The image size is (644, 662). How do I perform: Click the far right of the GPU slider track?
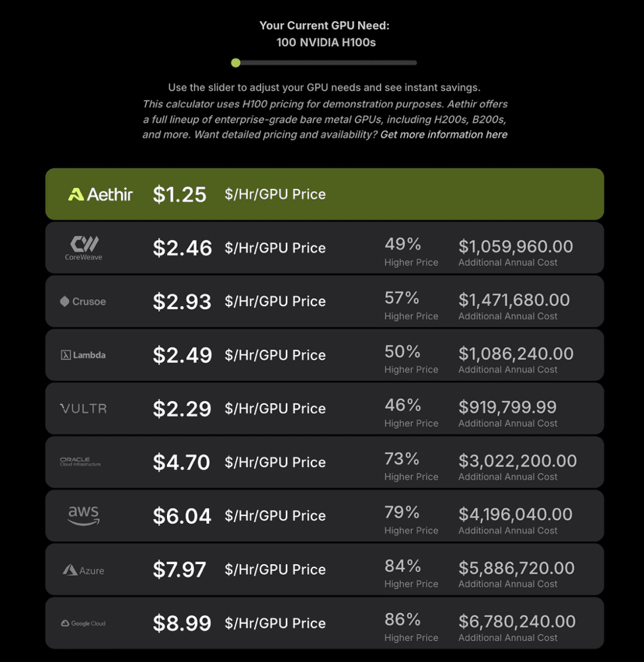click(415, 63)
